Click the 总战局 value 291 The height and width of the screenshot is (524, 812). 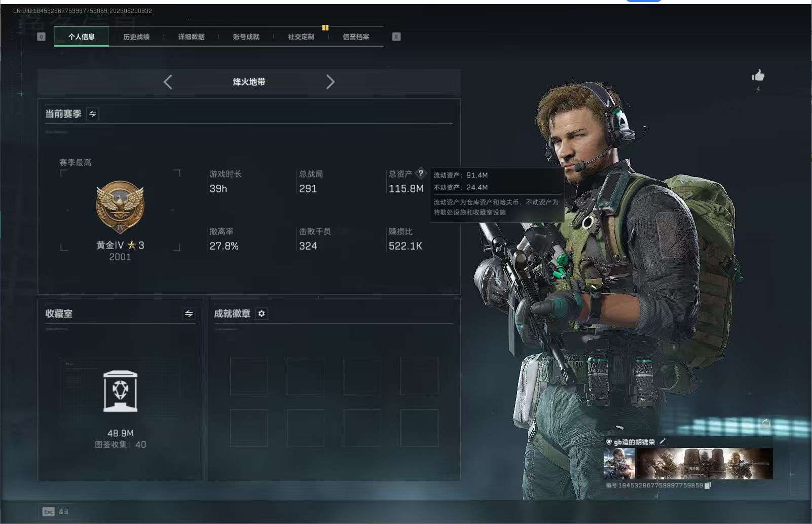coord(308,189)
